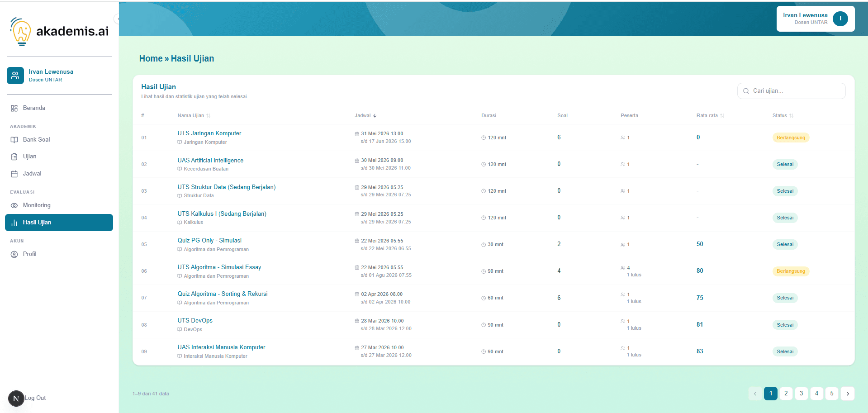The image size is (868, 413).
Task: Click the round N badge near Log Out
Action: pyautogui.click(x=16, y=399)
